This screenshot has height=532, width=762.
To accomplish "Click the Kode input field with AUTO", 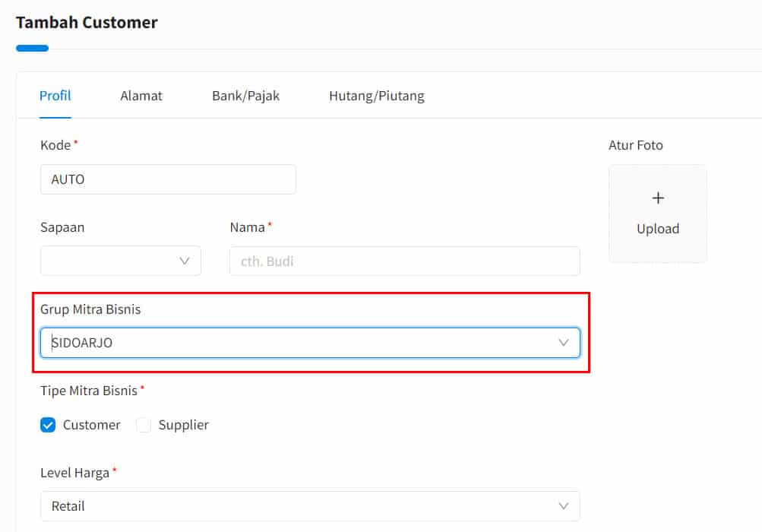I will click(x=168, y=179).
